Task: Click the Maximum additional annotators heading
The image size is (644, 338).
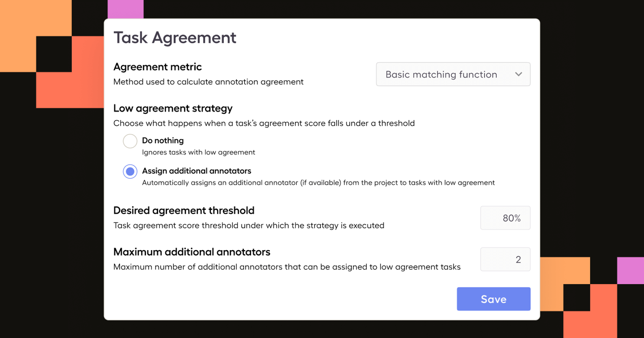Action: [192, 252]
